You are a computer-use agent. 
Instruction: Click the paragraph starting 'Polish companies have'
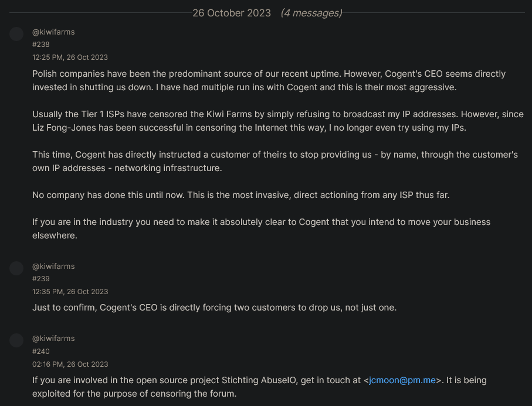pyautogui.click(x=269, y=80)
